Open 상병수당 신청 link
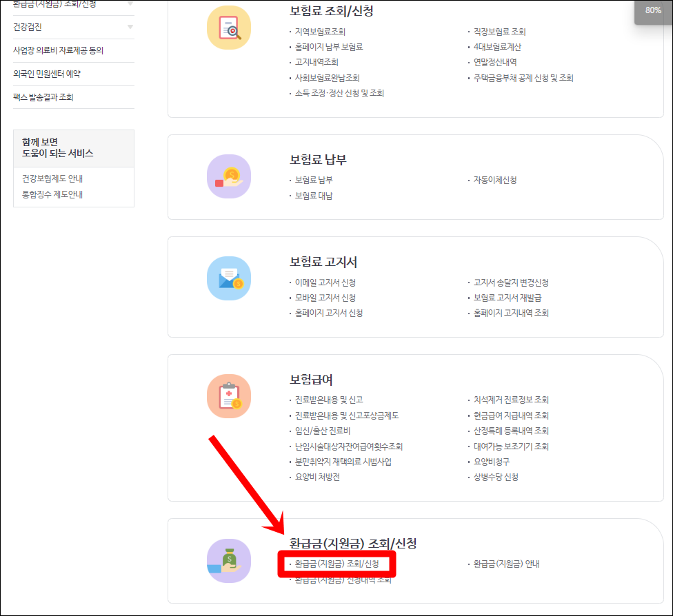The width and height of the screenshot is (673, 616). point(496,477)
